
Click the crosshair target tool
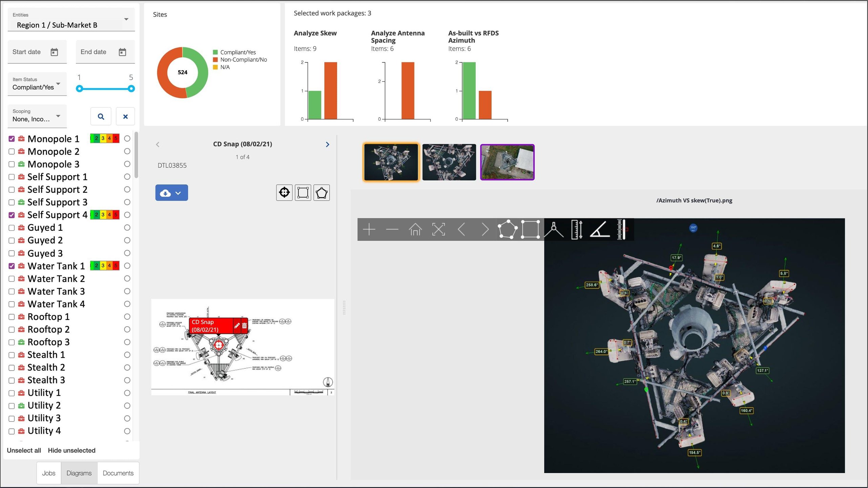click(x=284, y=192)
